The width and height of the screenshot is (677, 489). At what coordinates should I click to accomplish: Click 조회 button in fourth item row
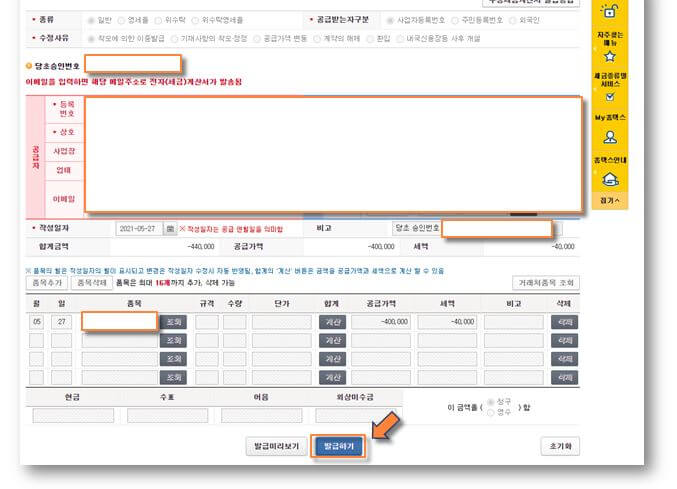click(173, 378)
